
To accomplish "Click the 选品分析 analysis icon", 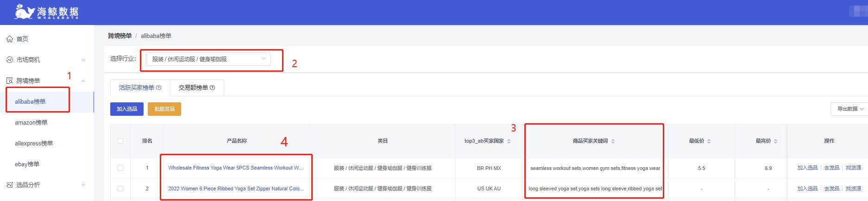I will point(10,185).
